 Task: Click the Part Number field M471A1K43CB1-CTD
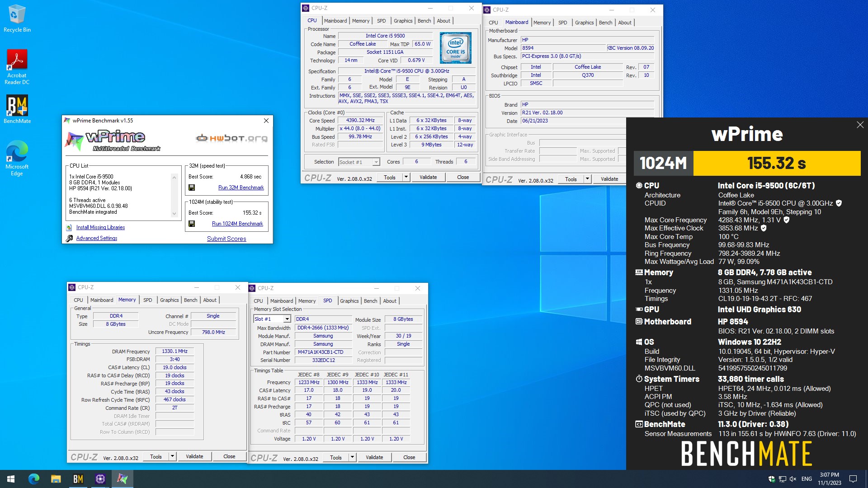(323, 352)
